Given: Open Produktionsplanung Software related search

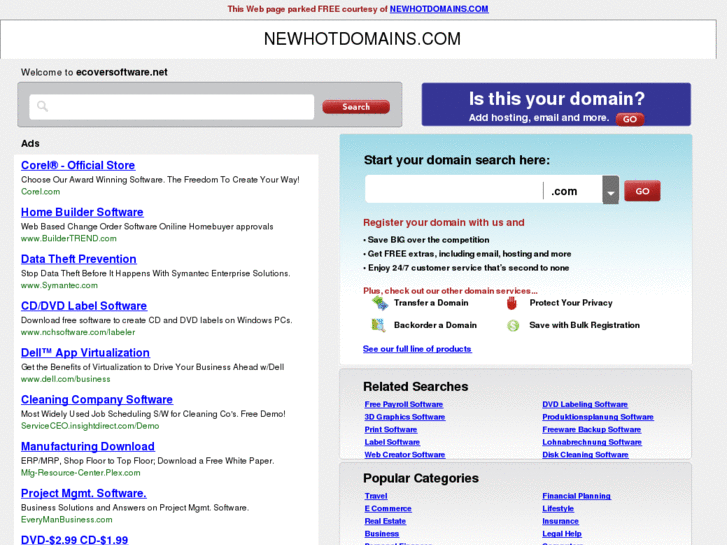Looking at the screenshot, I should [x=598, y=417].
